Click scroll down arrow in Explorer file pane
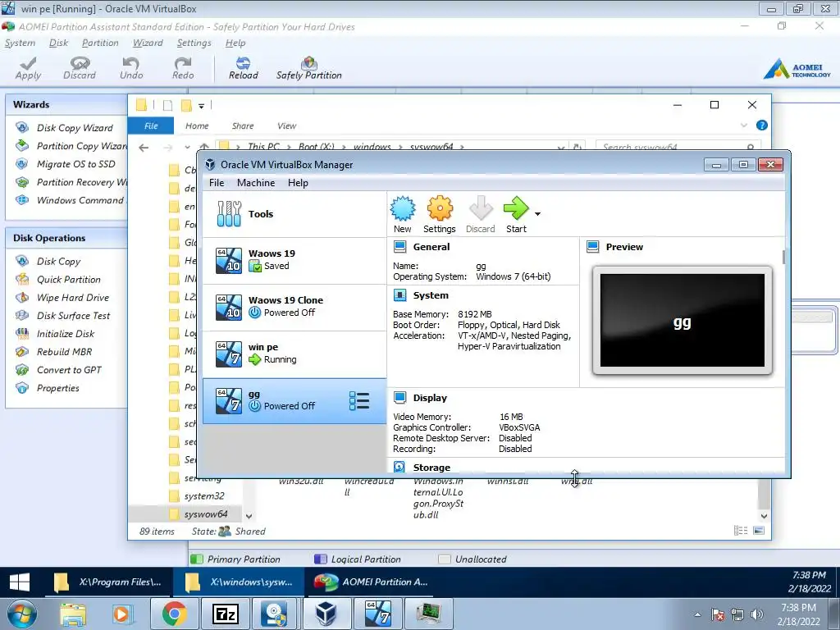Viewport: 840px width, 630px height. 764,516
